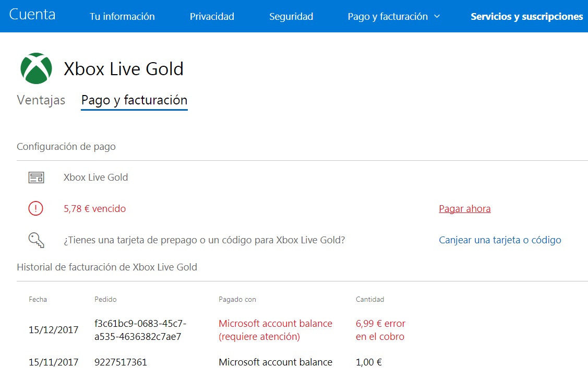The height and width of the screenshot is (378, 588).
Task: Open the Cuenta home link
Action: [32, 15]
